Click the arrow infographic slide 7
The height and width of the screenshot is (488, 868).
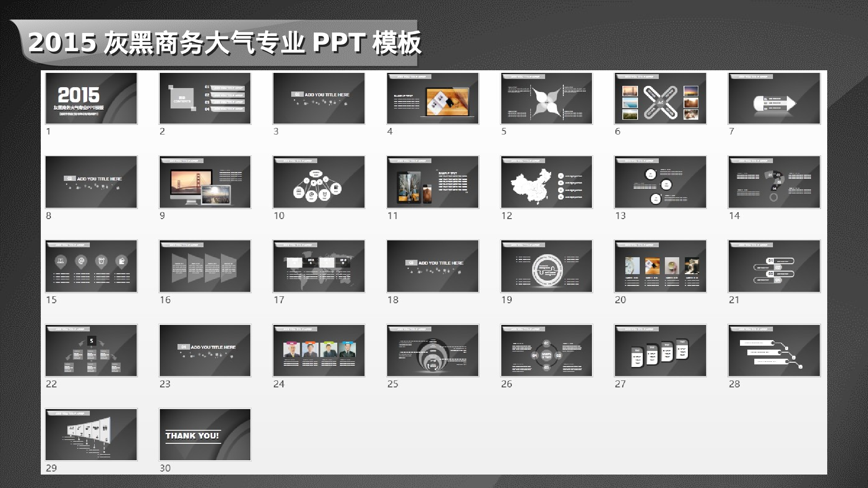(x=773, y=98)
